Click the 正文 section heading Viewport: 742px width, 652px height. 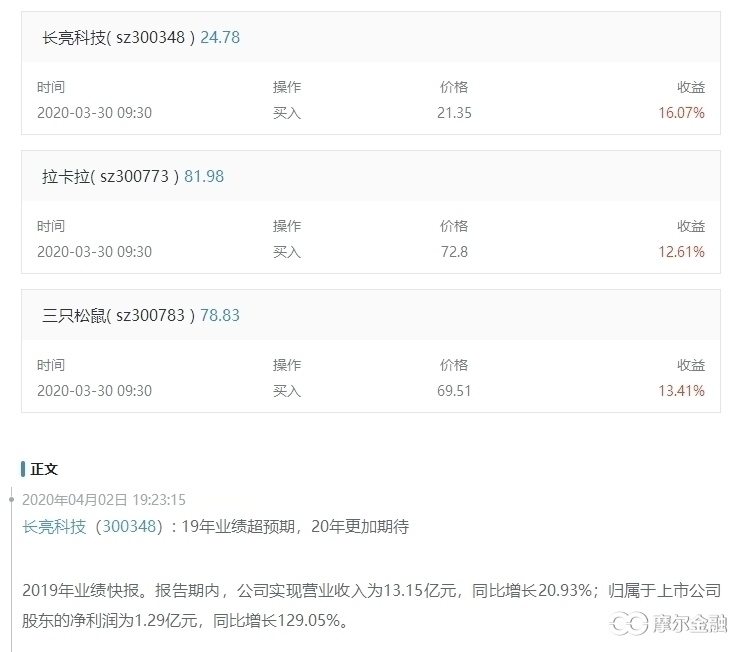[x=44, y=469]
